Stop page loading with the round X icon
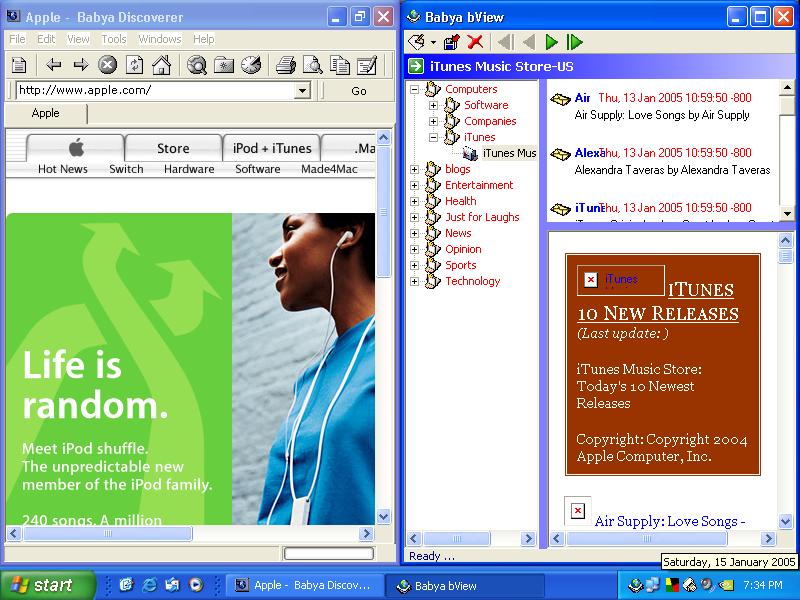Viewport: 800px width, 600px height. click(107, 65)
